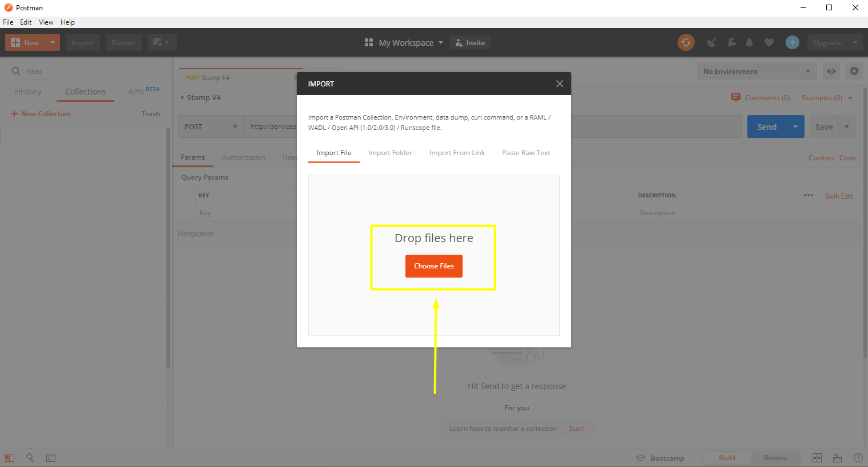Open the Postman console icon

pos(51,458)
